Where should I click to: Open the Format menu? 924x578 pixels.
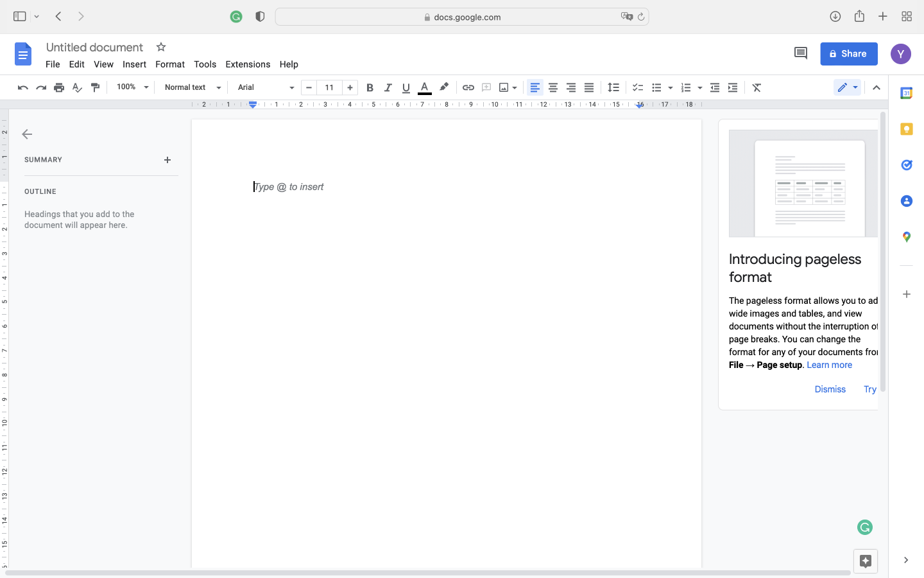tap(170, 64)
